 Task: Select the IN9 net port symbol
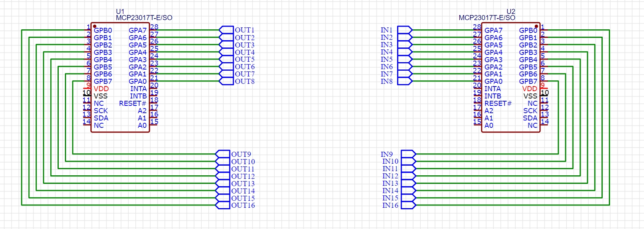coord(408,154)
